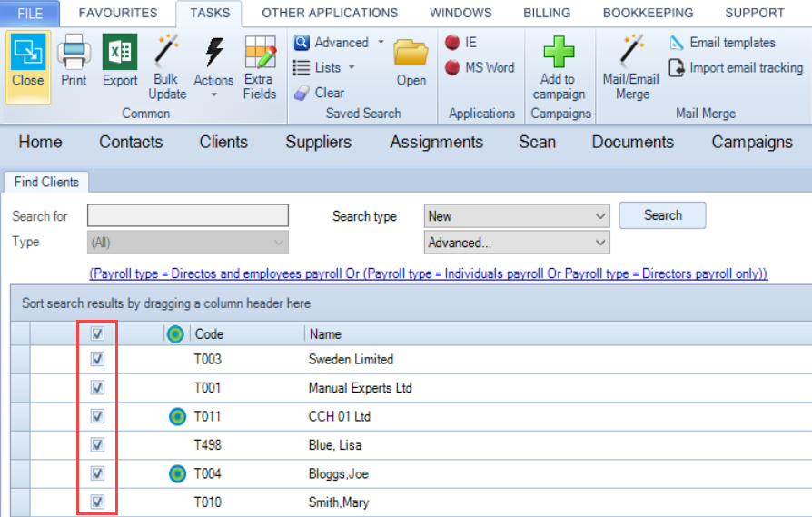Select the Bloggs,Joe name cell
Screen dimensions: 812x517
pyautogui.click(x=338, y=473)
